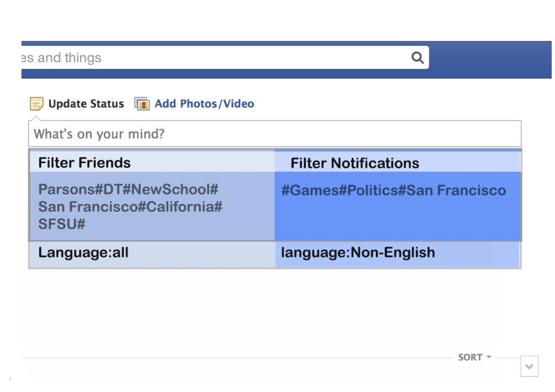The image size is (555, 392).
Task: Open the SORT dropdown
Action: 474,357
